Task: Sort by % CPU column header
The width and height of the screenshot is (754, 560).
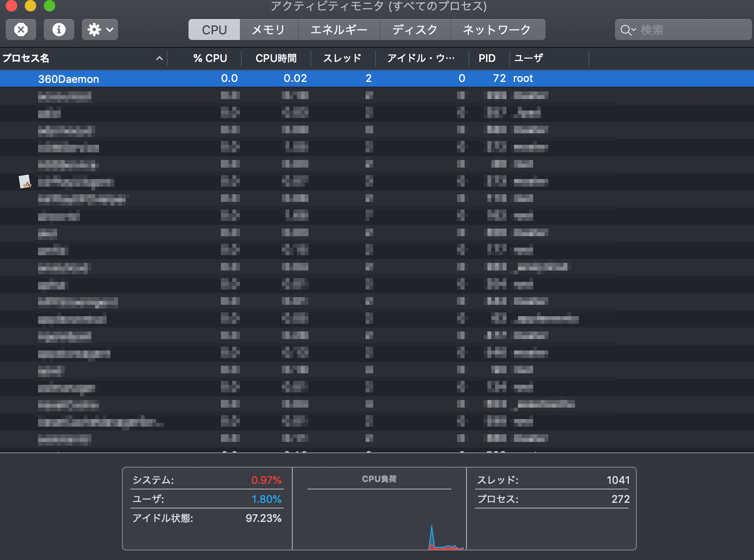Action: [210, 58]
